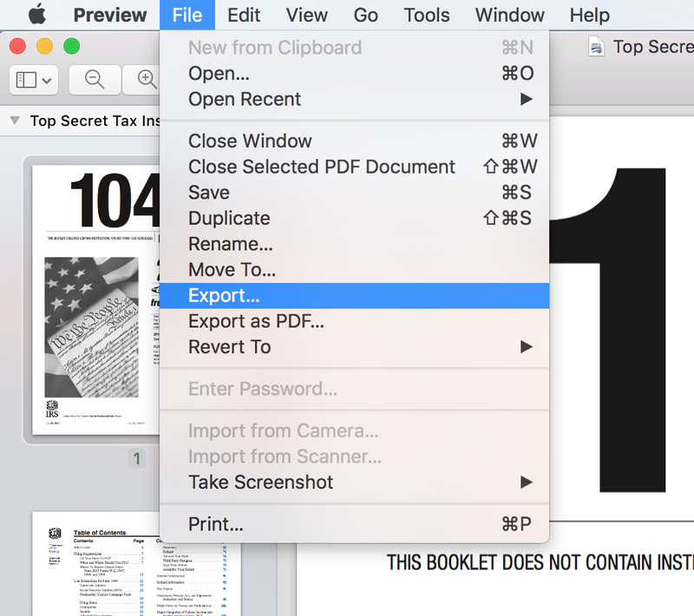
Task: Open the Apple menu
Action: click(37, 15)
